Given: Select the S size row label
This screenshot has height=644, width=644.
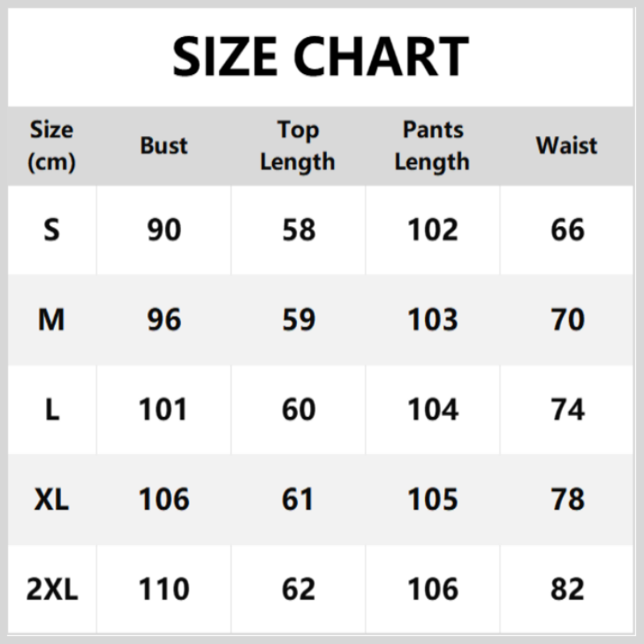Looking at the screenshot, I should pos(52,231).
